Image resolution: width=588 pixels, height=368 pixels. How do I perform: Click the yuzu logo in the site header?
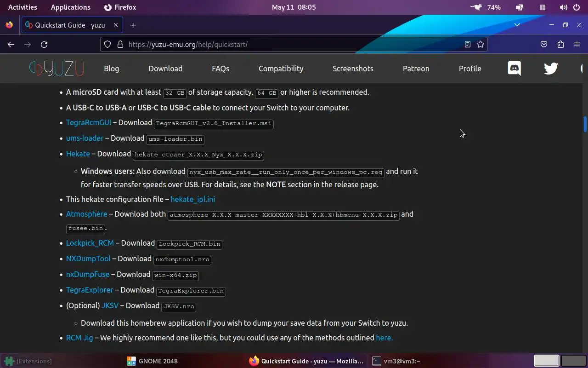pyautogui.click(x=57, y=69)
